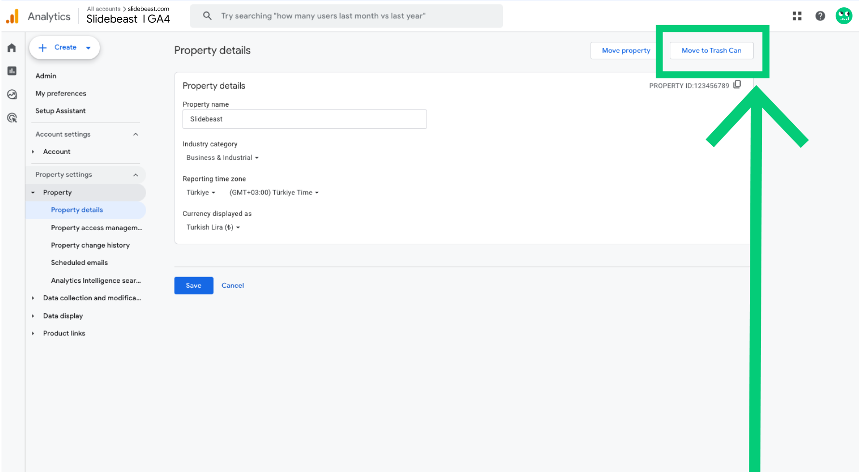Screen dimensions: 868x472
Task: Open Scheduled emails
Action: coord(79,263)
